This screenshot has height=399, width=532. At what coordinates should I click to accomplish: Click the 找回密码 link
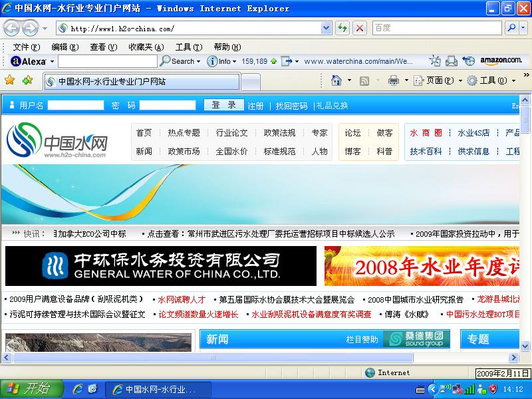pyautogui.click(x=291, y=106)
